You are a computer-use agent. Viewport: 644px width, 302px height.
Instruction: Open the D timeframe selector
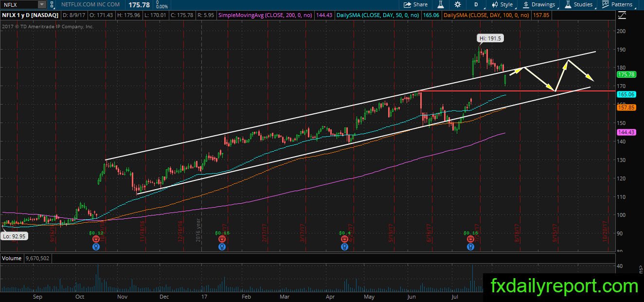[476, 4]
